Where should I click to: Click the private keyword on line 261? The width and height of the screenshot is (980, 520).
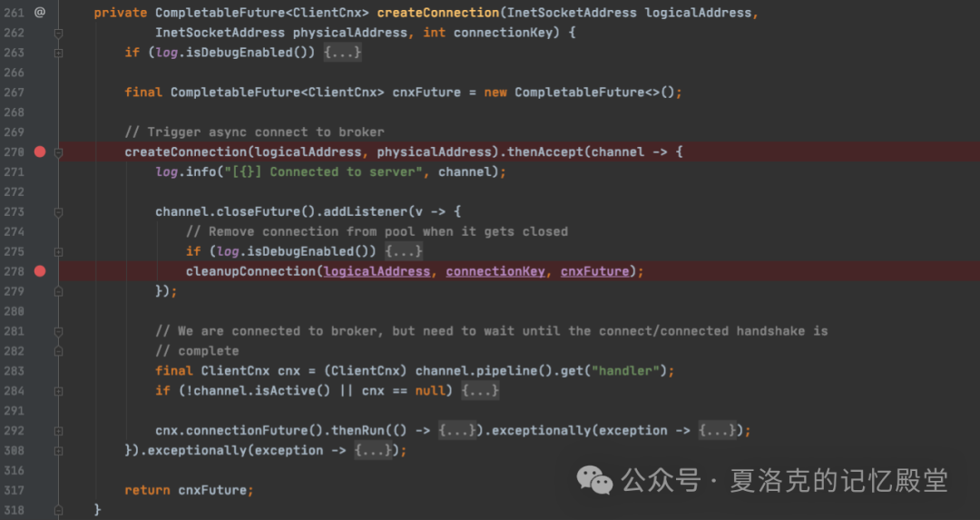point(121,13)
